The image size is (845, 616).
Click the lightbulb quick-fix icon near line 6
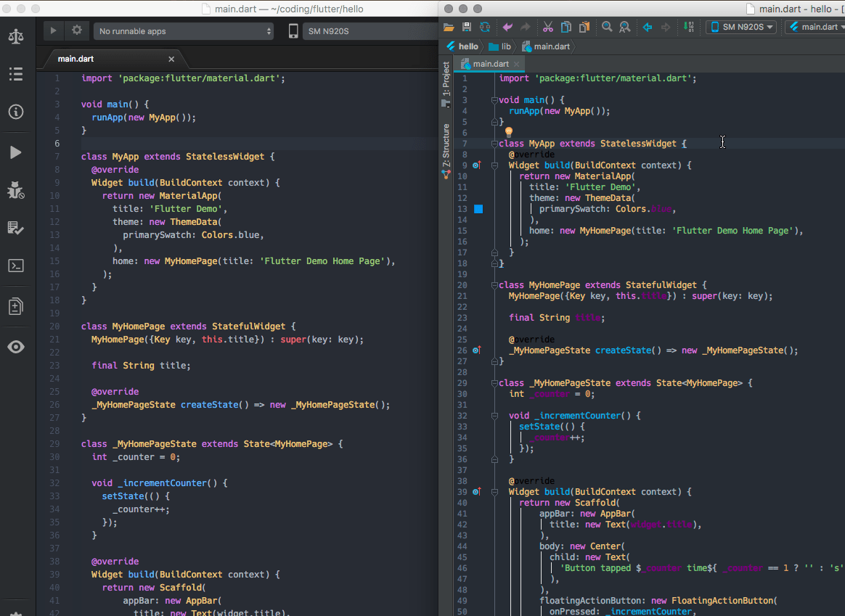coord(509,132)
